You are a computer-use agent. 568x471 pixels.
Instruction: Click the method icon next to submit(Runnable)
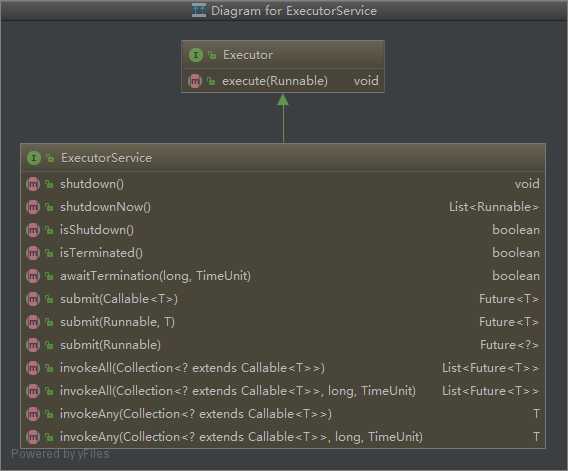[33, 345]
